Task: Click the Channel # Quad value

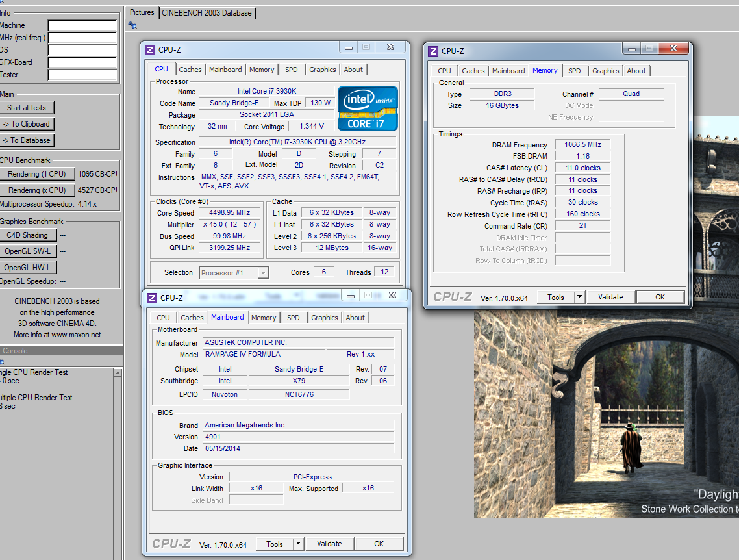Action: pos(631,94)
